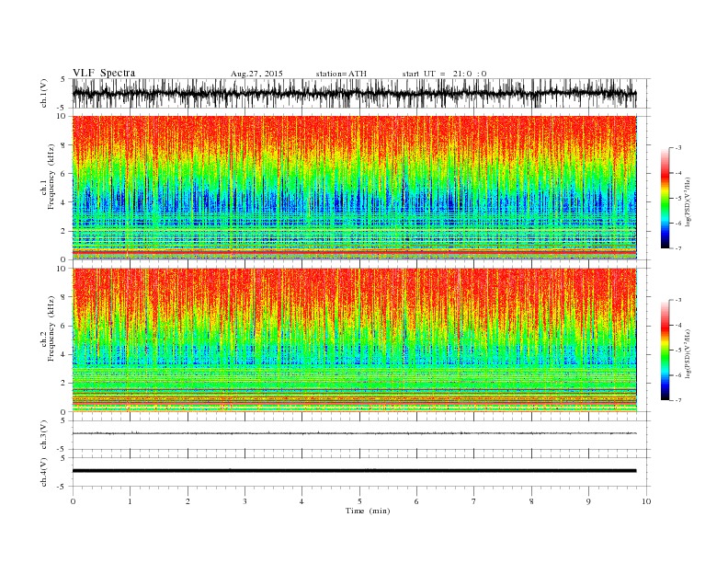Click the "8" kHz tick of ch.1 spectrogram
This screenshot has width=728, height=563.
[x=63, y=145]
